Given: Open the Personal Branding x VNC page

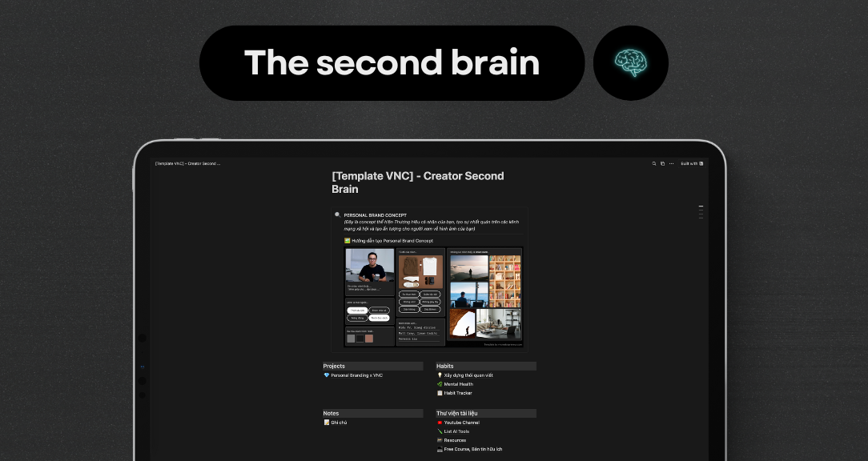Looking at the screenshot, I should [x=356, y=375].
